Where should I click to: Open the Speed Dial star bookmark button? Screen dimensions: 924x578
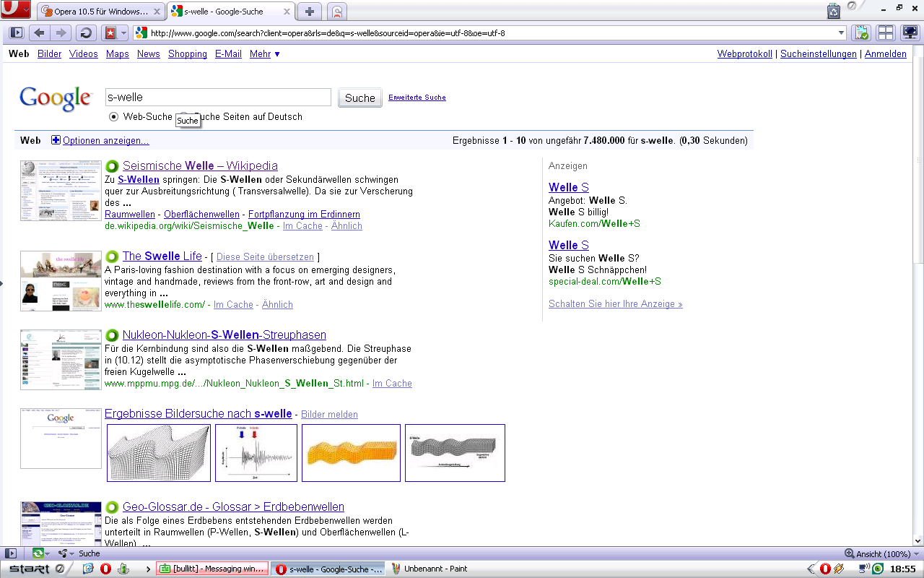(x=110, y=33)
